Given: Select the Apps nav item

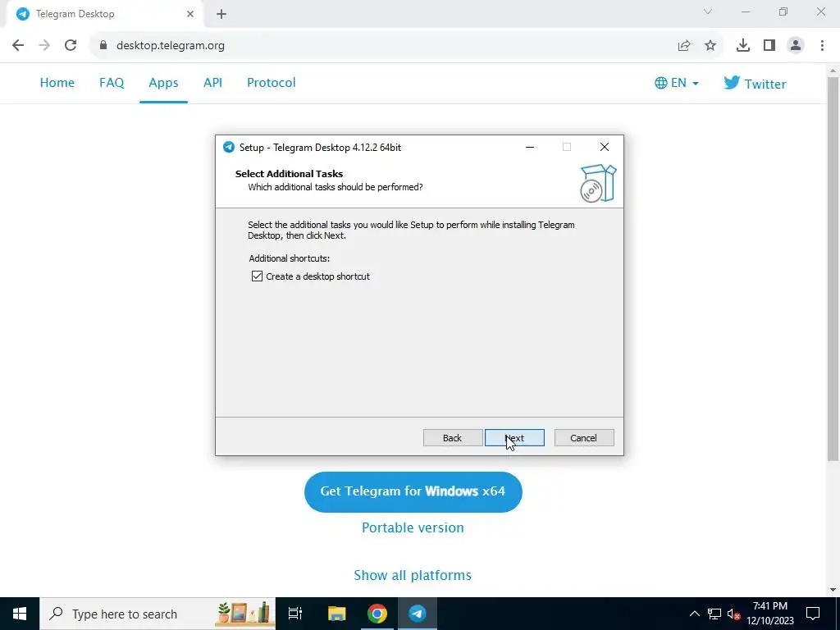Looking at the screenshot, I should [163, 83].
